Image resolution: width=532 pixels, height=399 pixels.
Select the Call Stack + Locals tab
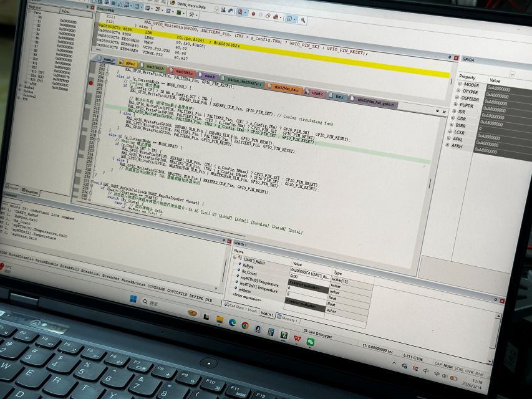pos(241,306)
